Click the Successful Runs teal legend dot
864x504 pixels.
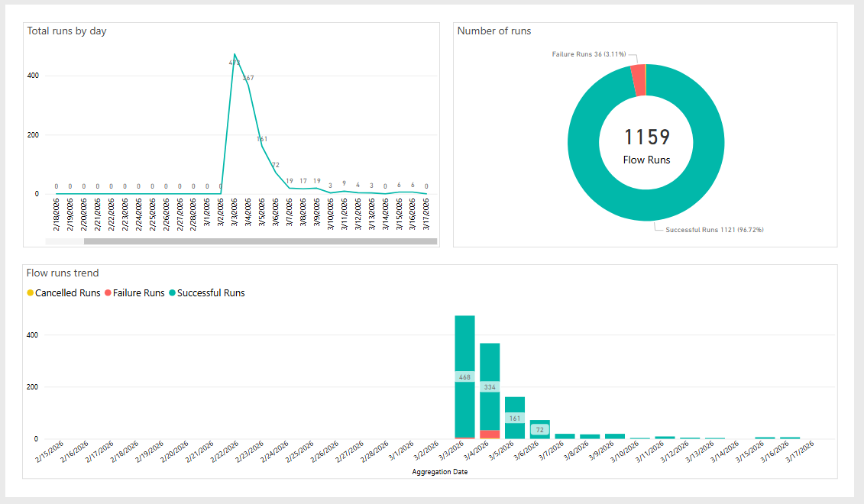(x=173, y=293)
